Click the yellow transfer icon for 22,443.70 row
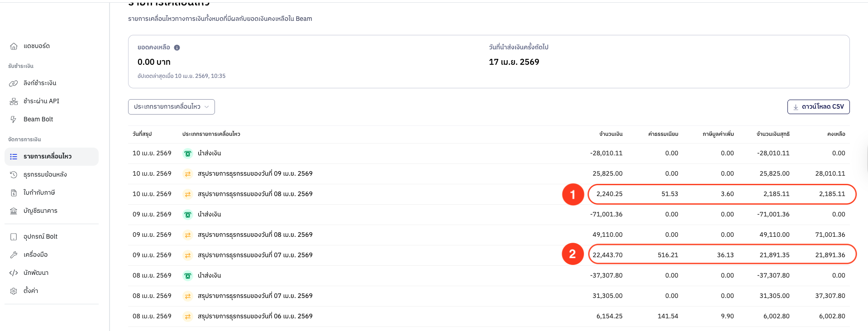Image resolution: width=868 pixels, height=331 pixels. click(x=188, y=255)
